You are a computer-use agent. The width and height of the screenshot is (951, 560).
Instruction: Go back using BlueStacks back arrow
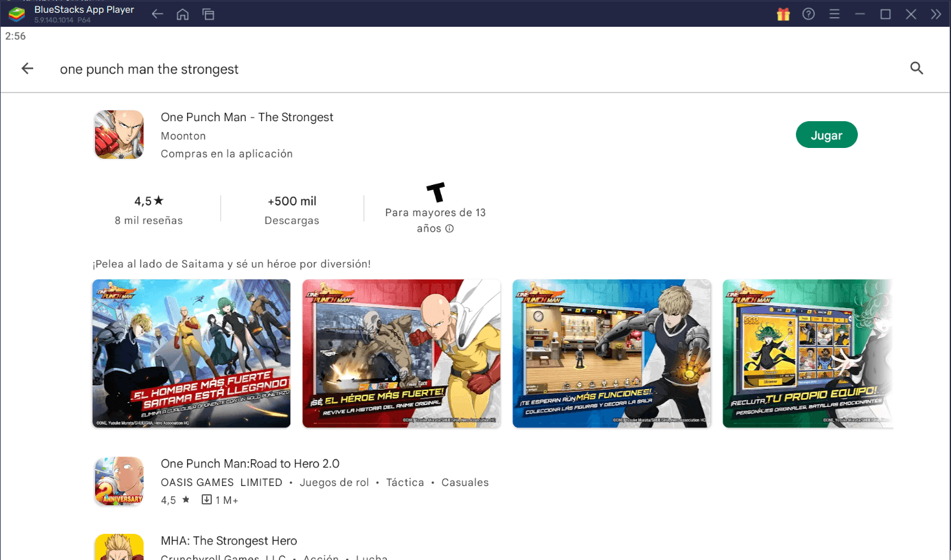tap(157, 14)
